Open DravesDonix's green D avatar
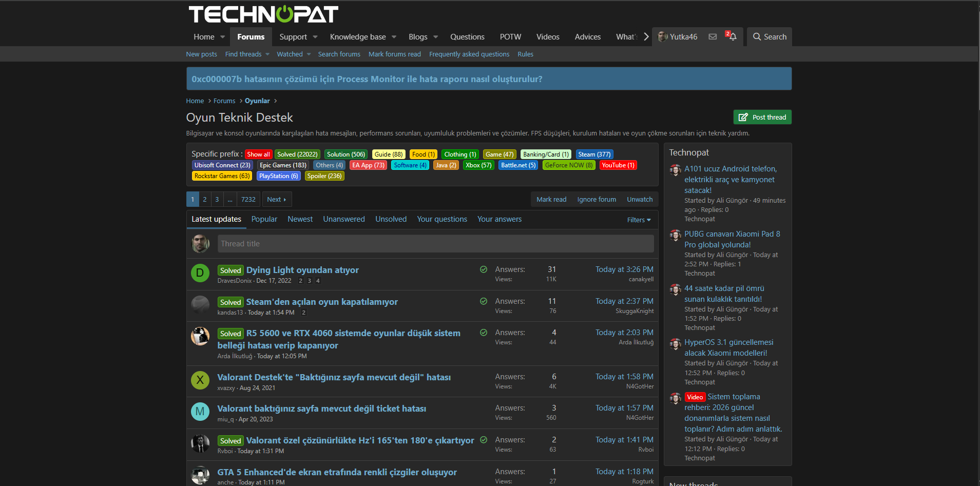The width and height of the screenshot is (980, 486). pyautogui.click(x=200, y=273)
